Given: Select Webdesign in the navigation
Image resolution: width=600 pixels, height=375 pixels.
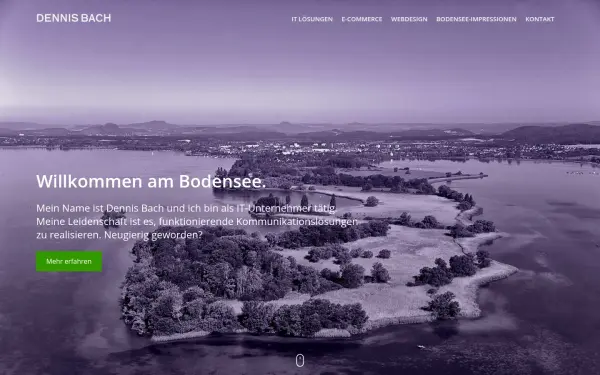Looking at the screenshot, I should (409, 19).
